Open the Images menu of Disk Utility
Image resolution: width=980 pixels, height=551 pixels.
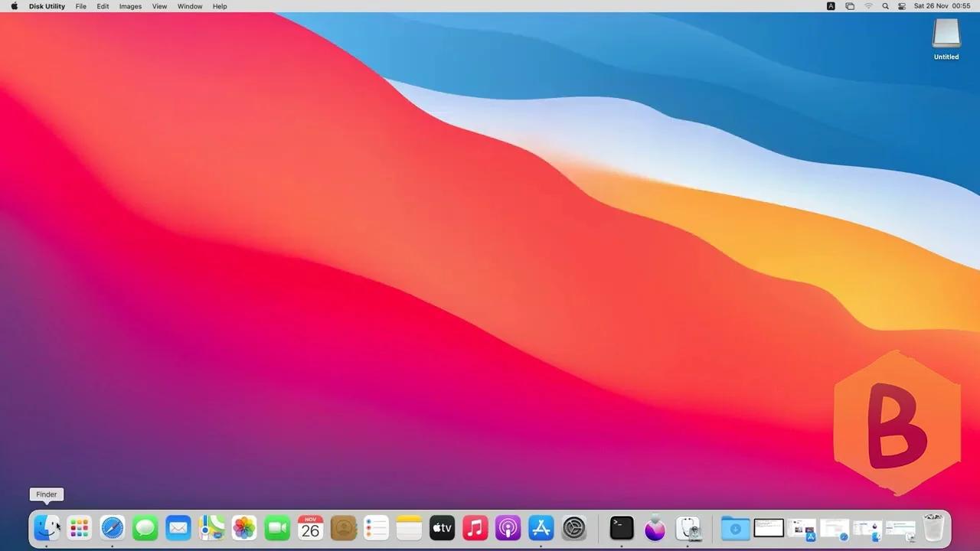click(x=129, y=6)
